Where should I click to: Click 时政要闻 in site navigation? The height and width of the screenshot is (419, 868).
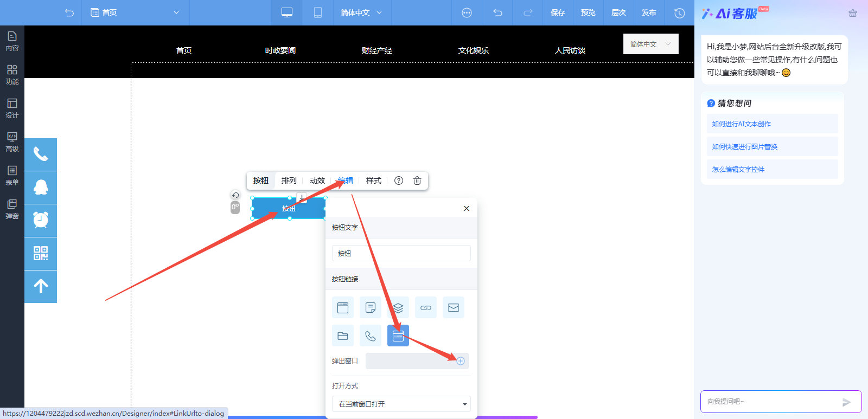[x=280, y=50]
